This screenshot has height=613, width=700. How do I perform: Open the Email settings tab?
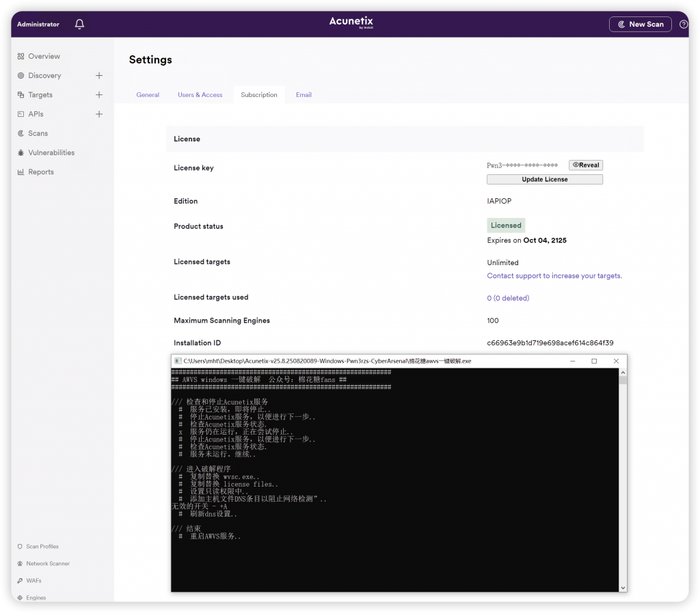[304, 95]
